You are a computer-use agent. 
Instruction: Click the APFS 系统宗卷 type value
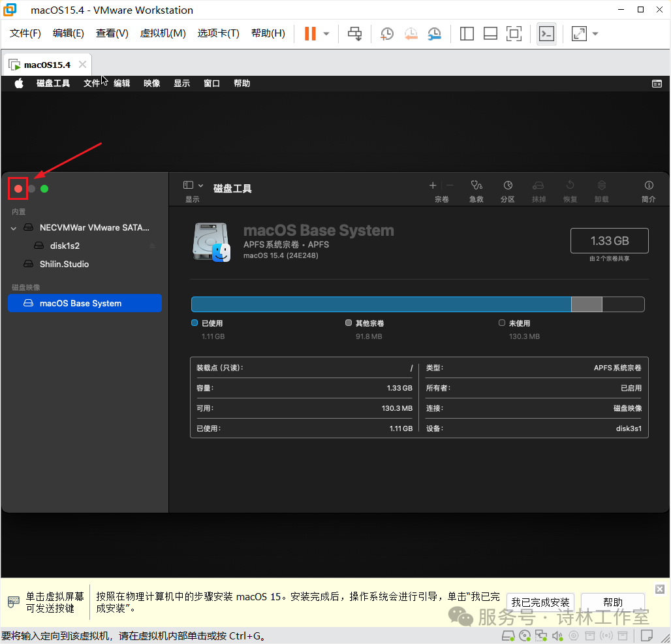coord(617,368)
